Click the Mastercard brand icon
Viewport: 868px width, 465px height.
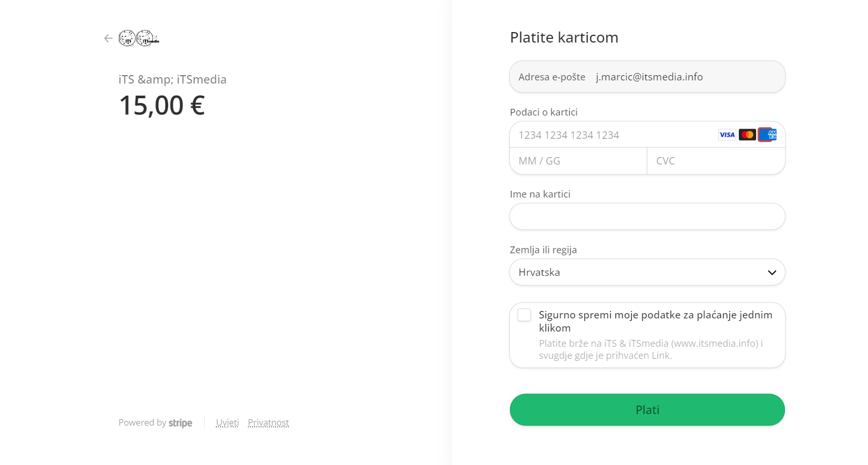tap(747, 135)
